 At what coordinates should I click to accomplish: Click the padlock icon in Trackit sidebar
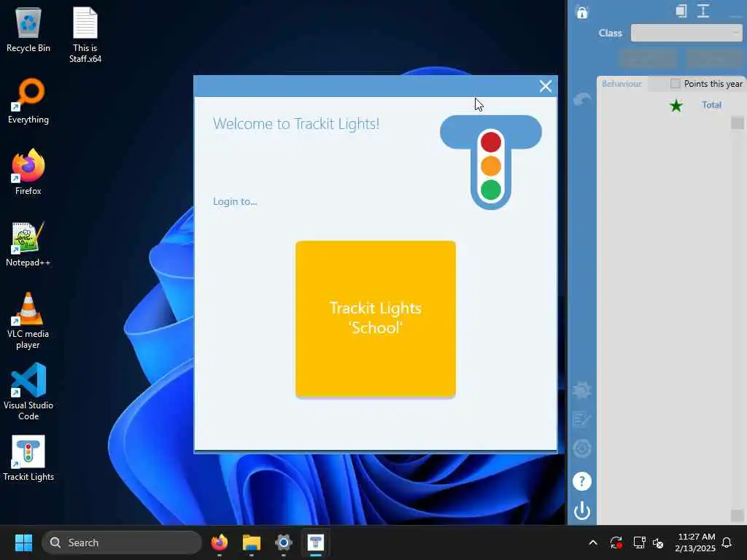coord(582,12)
